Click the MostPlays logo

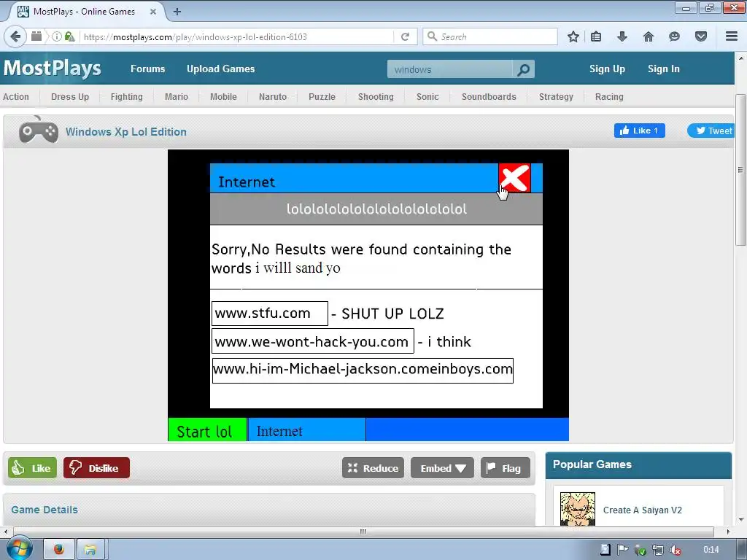point(53,69)
